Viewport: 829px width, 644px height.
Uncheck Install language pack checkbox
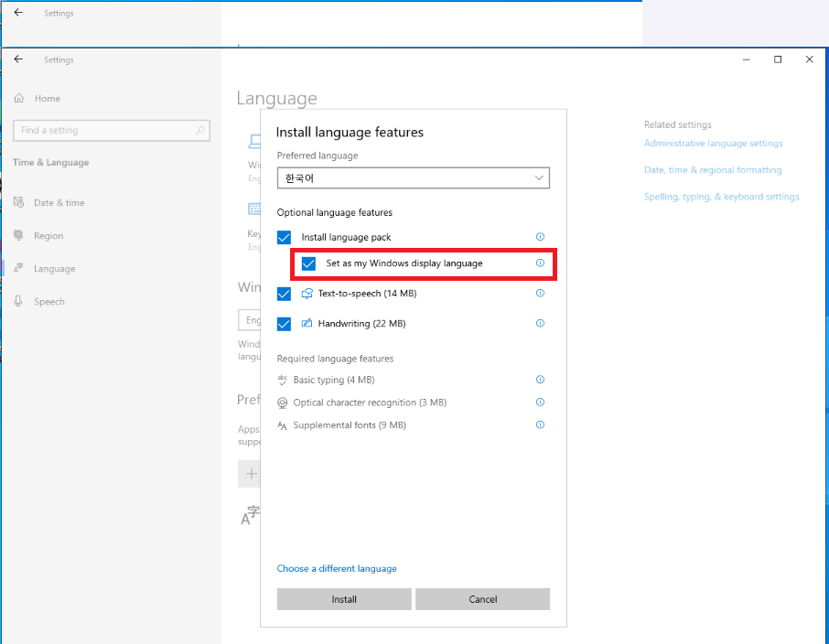tap(284, 238)
